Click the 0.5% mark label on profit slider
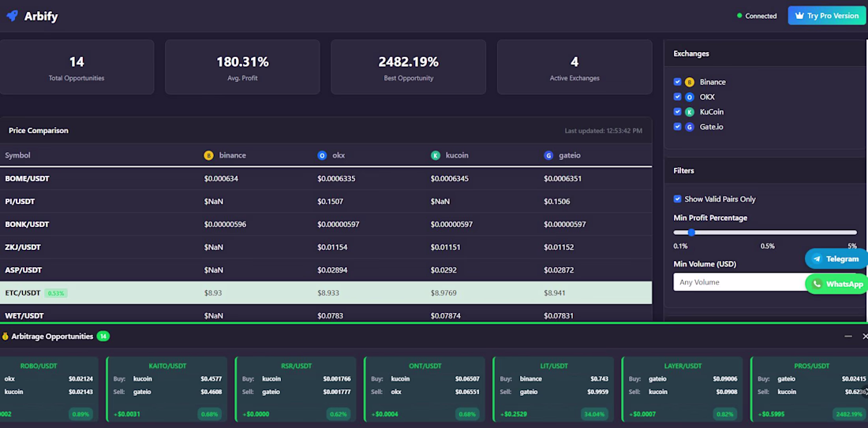The image size is (868, 428). [767, 246]
